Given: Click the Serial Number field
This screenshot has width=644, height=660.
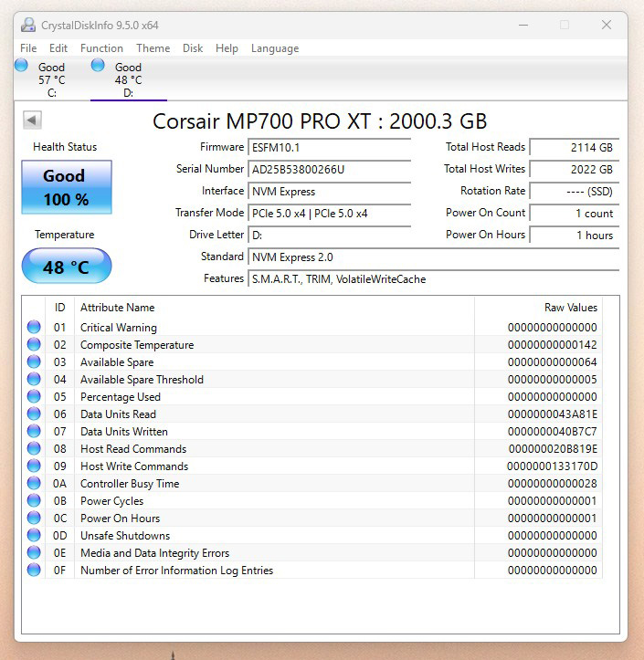Looking at the screenshot, I should [x=329, y=169].
